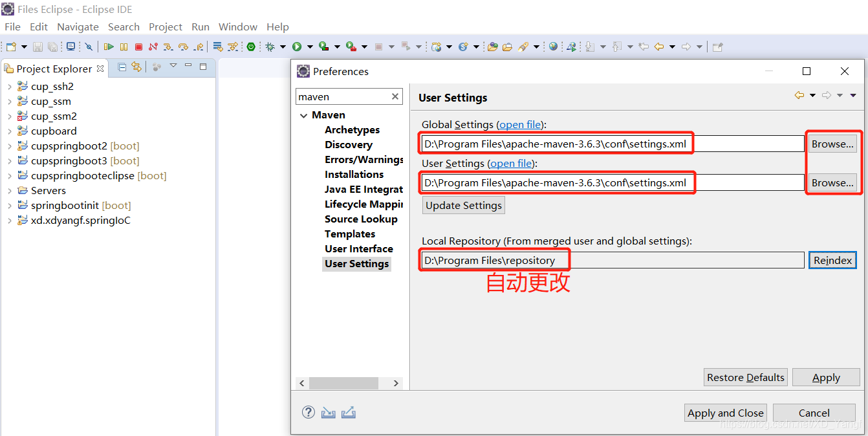Open the web browser globe icon
The height and width of the screenshot is (436, 868).
(554, 47)
